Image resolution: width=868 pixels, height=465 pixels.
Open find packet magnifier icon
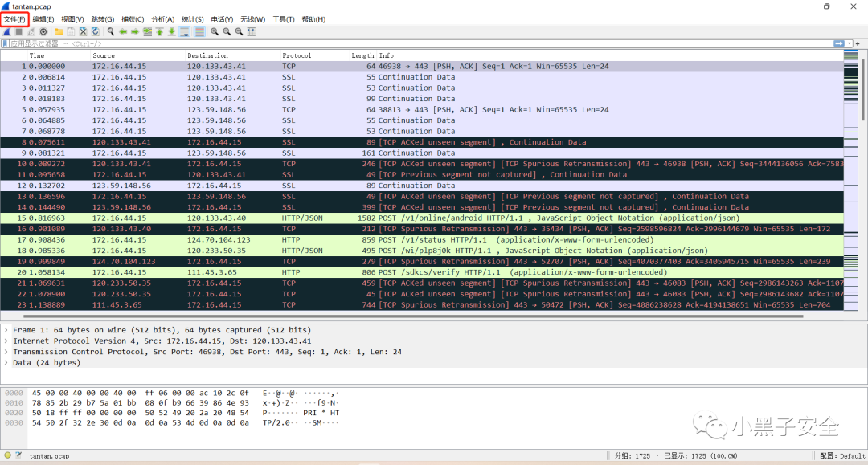pos(111,32)
